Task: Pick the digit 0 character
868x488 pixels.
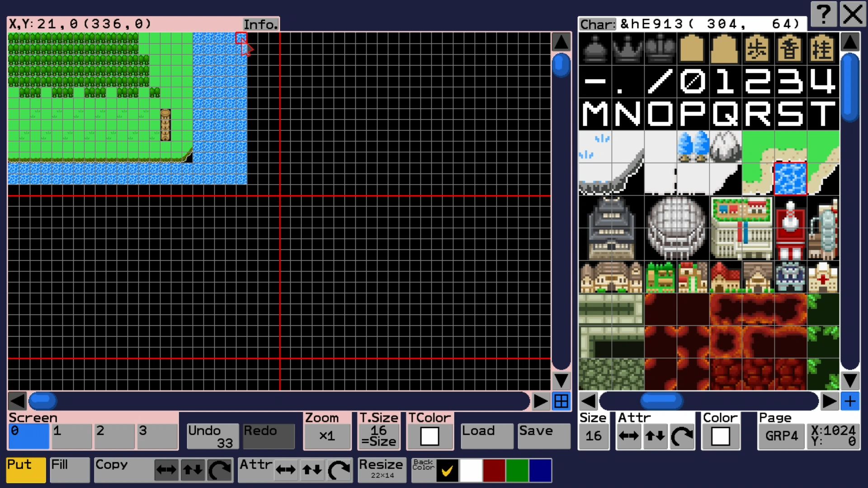Action: point(693,81)
